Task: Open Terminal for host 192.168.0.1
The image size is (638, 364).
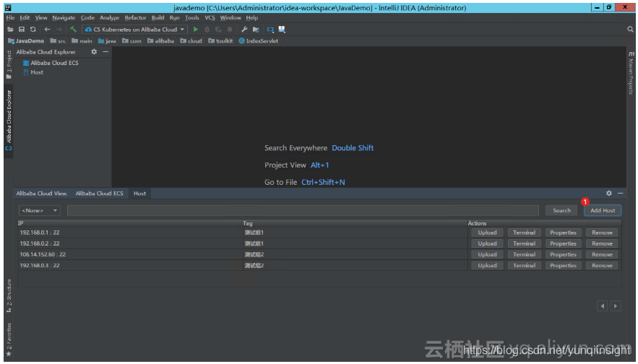Action: [524, 233]
